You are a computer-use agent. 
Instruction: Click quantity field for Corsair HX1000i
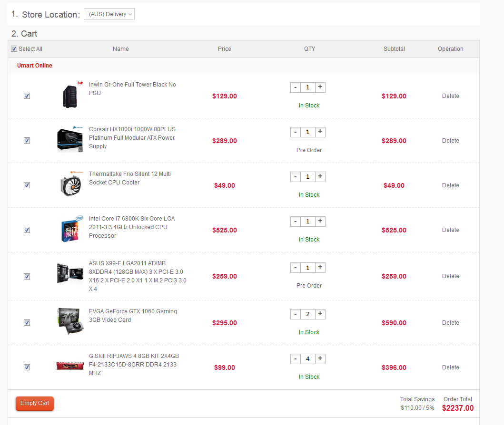coord(307,132)
